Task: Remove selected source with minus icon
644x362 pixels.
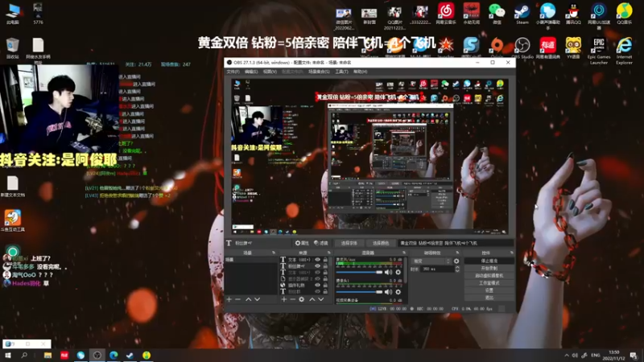Action: [292, 299]
